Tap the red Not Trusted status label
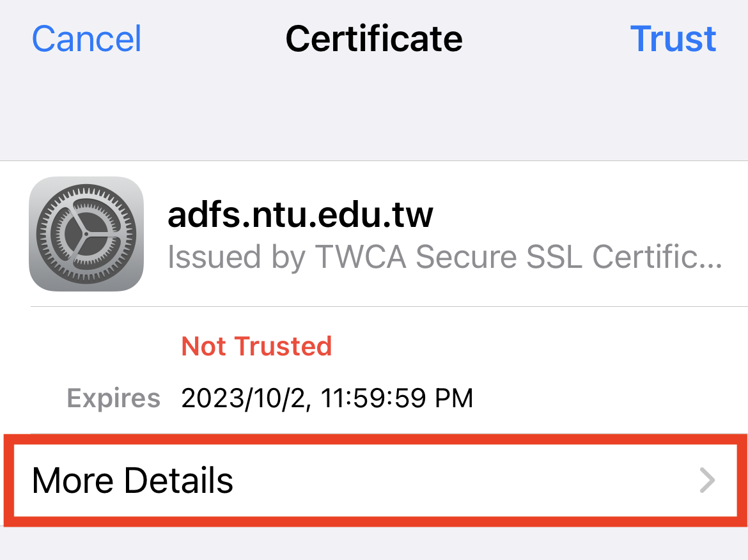The height and width of the screenshot is (560, 748). (x=256, y=346)
